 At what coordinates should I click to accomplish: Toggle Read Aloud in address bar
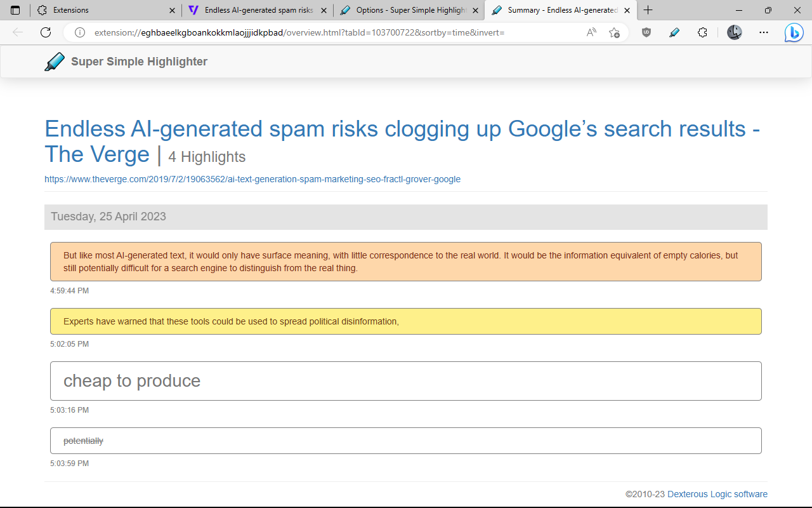click(x=591, y=32)
